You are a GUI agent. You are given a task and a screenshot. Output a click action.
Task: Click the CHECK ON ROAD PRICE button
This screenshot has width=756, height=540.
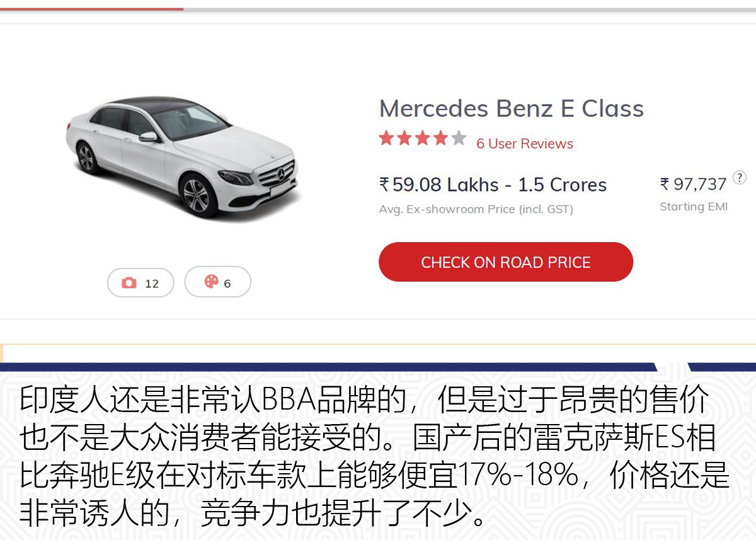point(506,262)
